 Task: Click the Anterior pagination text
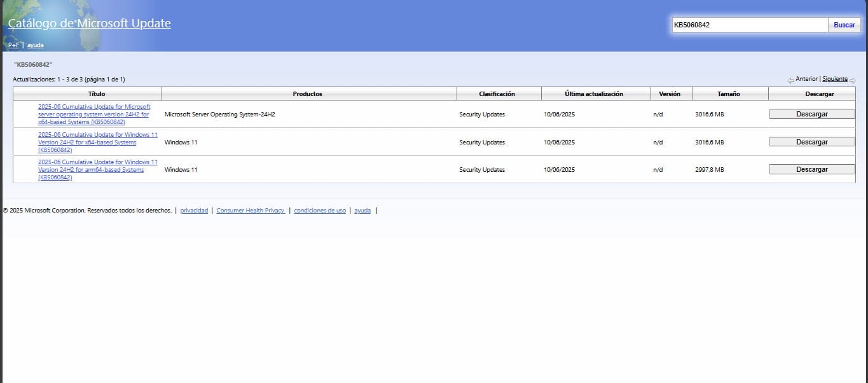click(806, 79)
